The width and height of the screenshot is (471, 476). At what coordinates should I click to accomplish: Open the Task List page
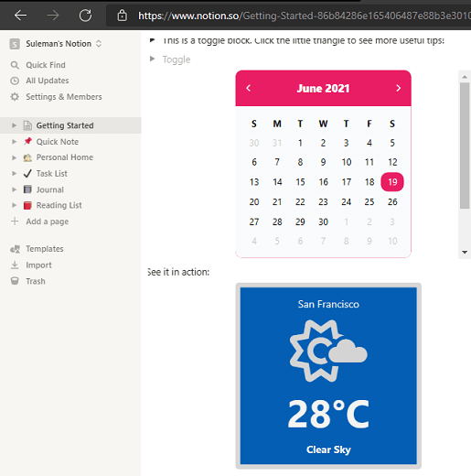tap(52, 173)
